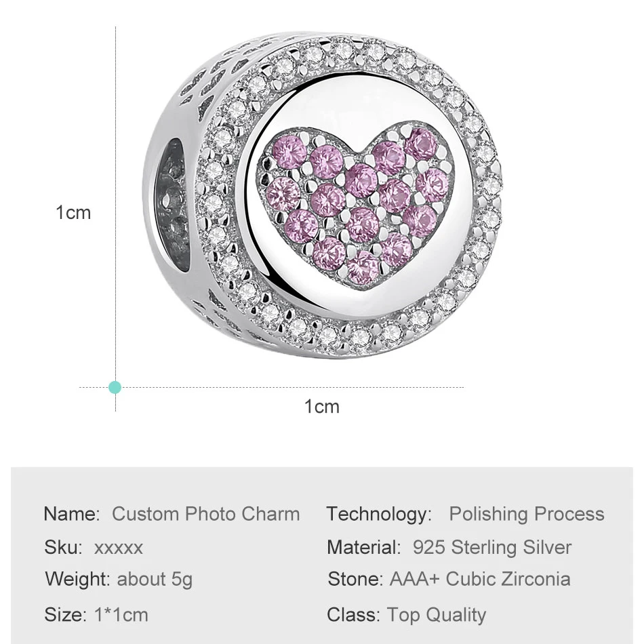
Task: Select the Sku value xxxxx
Action: click(x=119, y=547)
